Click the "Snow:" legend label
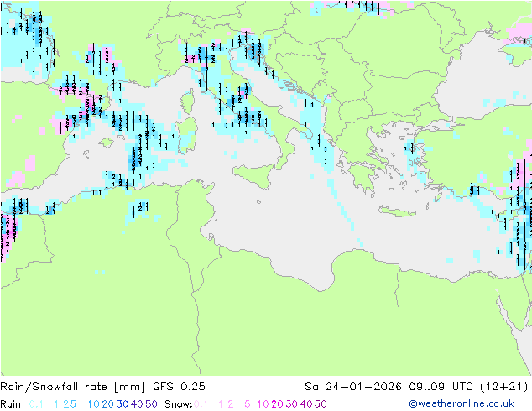The height and width of the screenshot is (411, 532). click(x=179, y=404)
